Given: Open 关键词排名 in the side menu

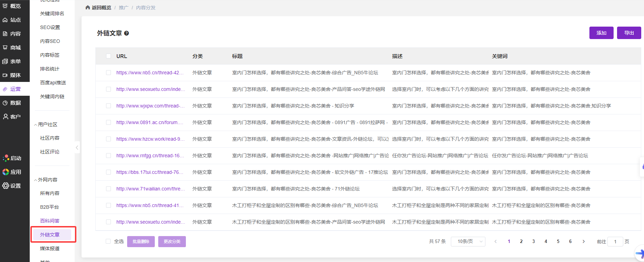Looking at the screenshot, I should coord(52,13).
